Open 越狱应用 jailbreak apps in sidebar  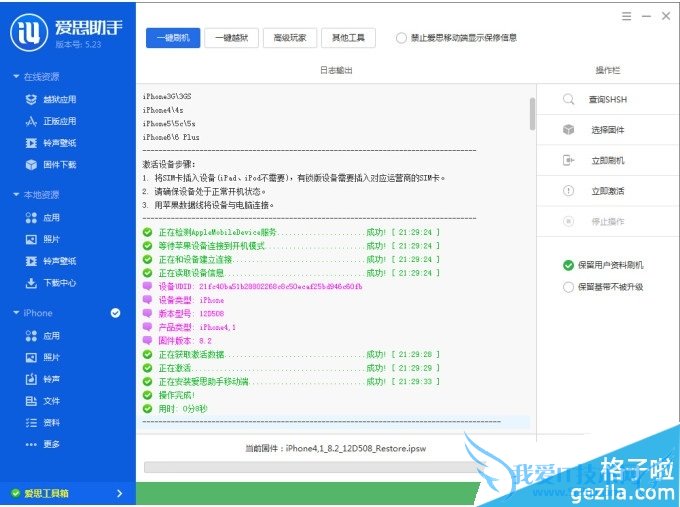(x=51, y=99)
